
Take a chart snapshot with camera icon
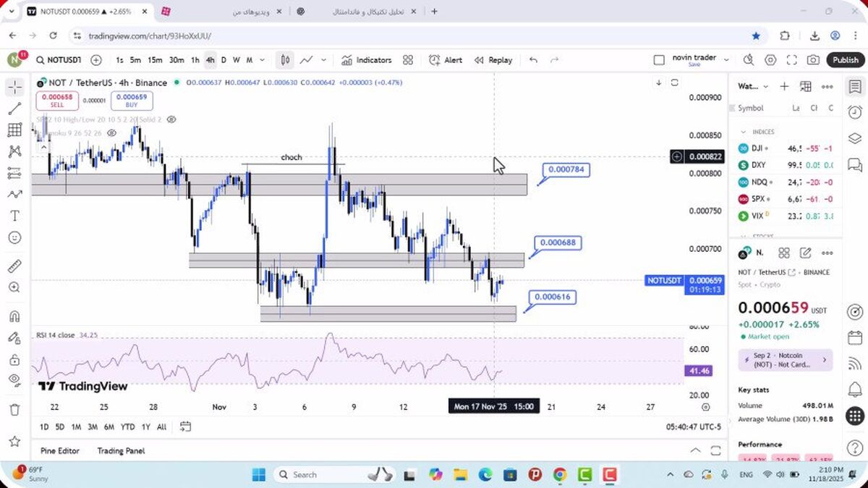coord(814,60)
